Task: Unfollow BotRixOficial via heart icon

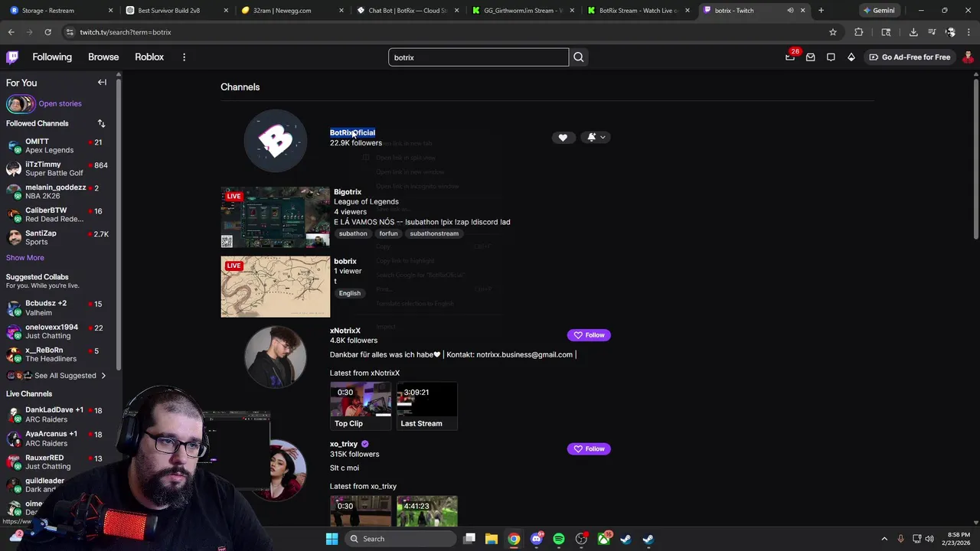Action: point(563,138)
